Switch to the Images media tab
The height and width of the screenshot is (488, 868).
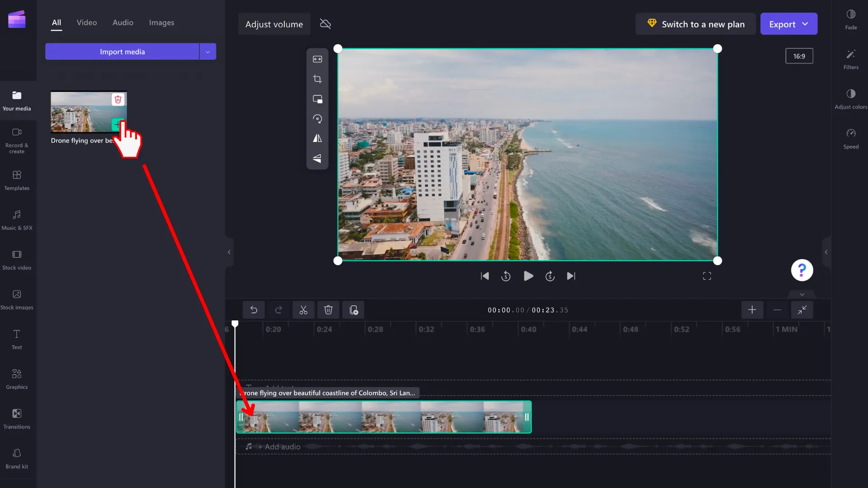pos(161,23)
